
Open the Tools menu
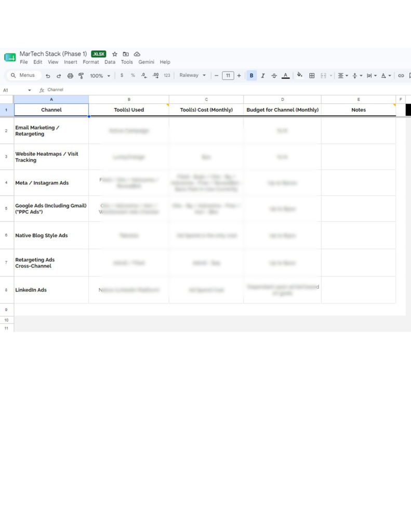tap(127, 62)
